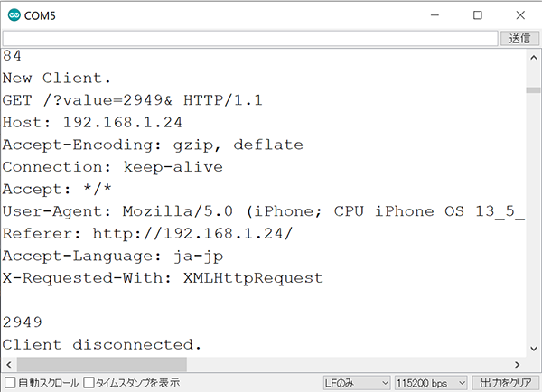Screen dimensions: 542x392
Task: Click the 送信 send button
Action: pyautogui.click(x=519, y=38)
